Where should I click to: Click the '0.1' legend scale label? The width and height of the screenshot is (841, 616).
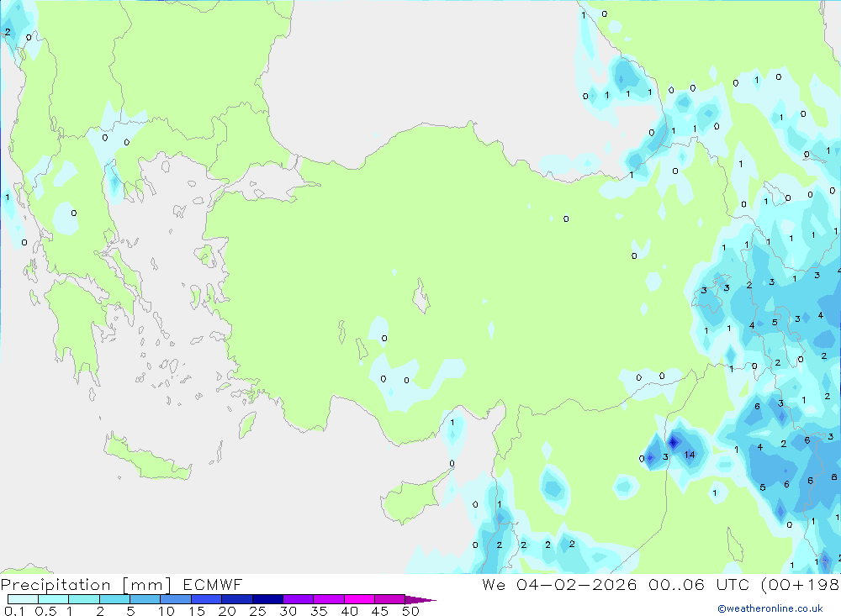point(14,611)
